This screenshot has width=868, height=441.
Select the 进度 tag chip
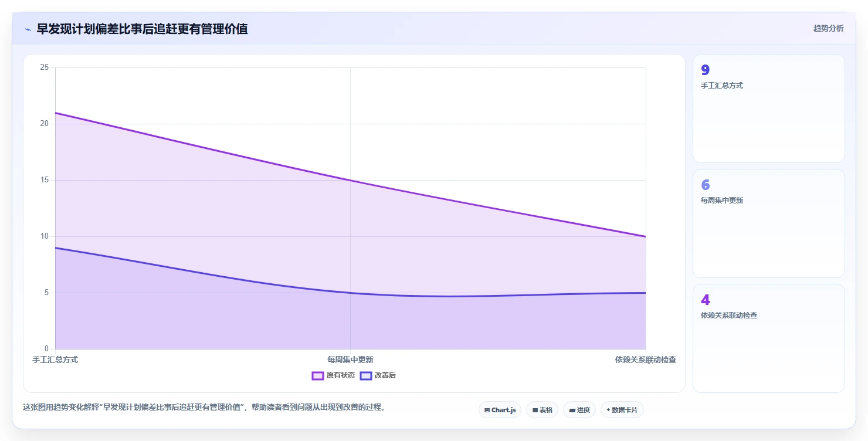click(x=579, y=410)
